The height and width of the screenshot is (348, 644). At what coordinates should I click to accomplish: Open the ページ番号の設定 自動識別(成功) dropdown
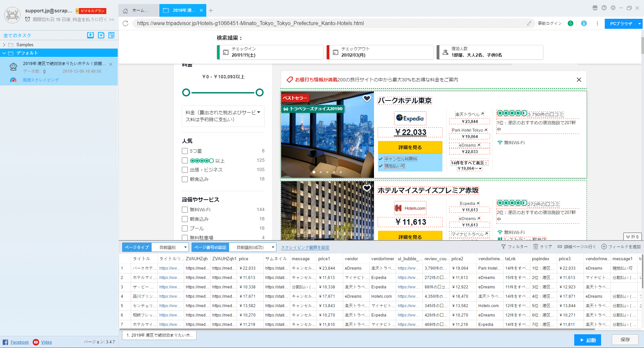coord(253,247)
